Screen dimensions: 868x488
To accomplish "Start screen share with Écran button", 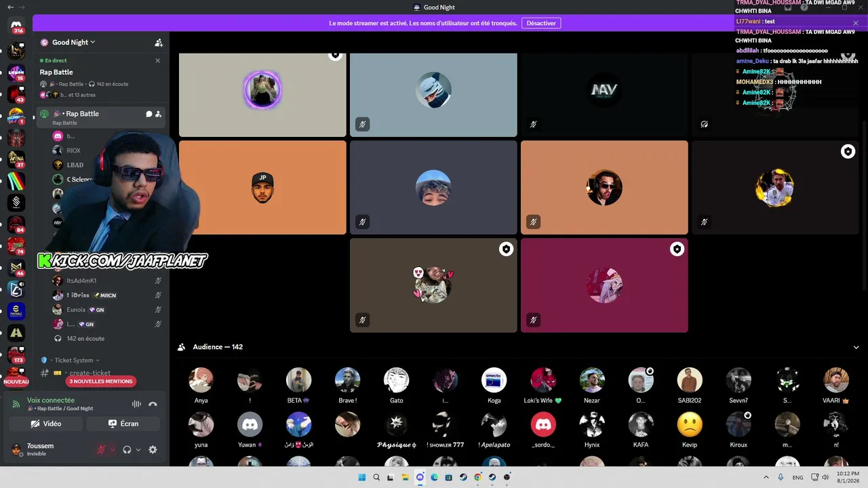I will click(123, 424).
